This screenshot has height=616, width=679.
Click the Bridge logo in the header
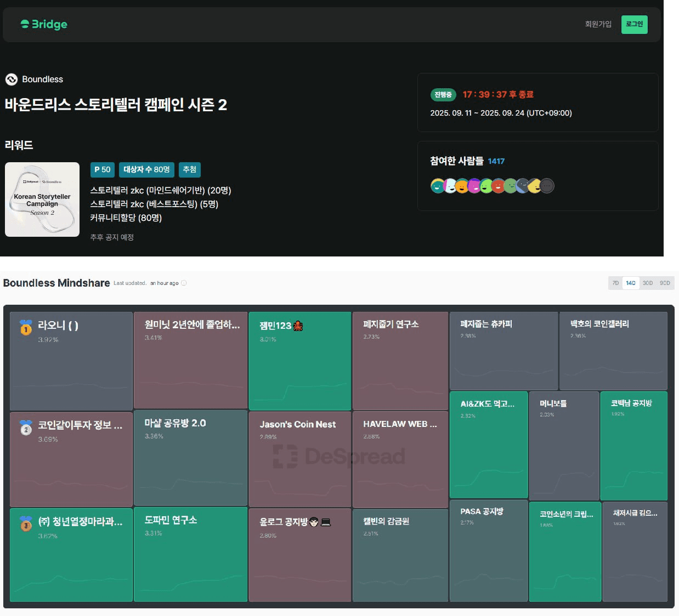(x=44, y=24)
